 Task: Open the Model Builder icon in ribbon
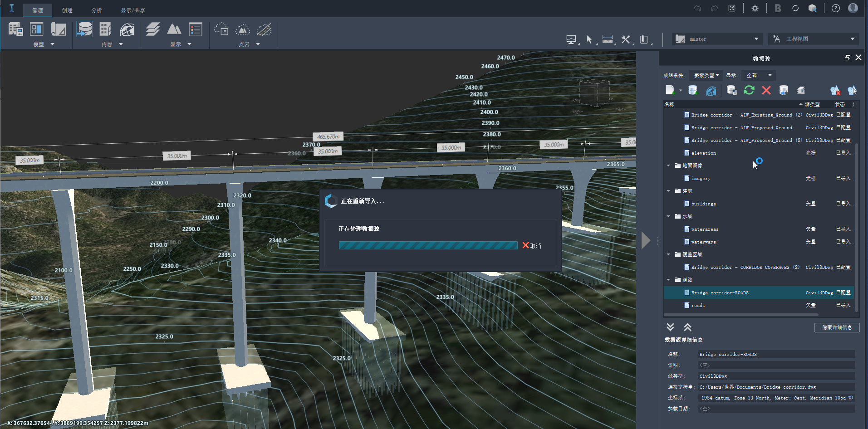(x=15, y=29)
